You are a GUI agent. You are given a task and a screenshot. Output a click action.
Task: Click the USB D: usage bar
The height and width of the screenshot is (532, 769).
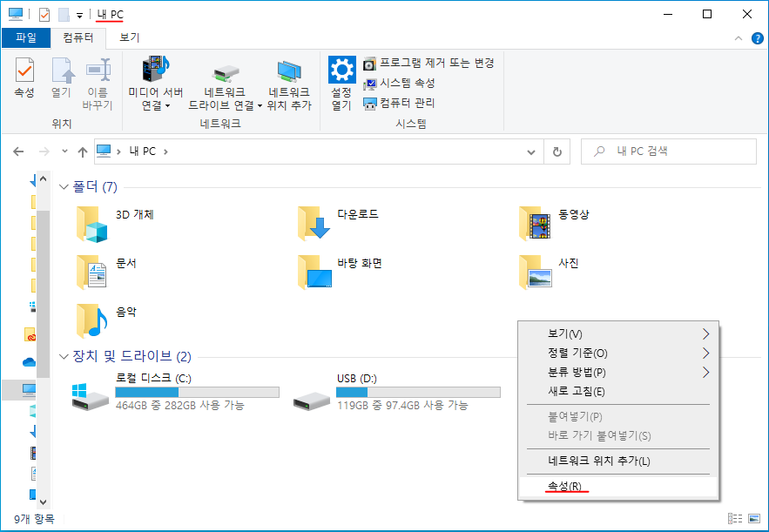(x=418, y=393)
